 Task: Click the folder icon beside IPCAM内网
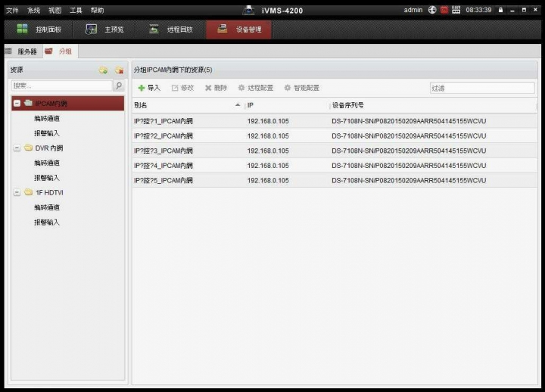click(x=29, y=103)
